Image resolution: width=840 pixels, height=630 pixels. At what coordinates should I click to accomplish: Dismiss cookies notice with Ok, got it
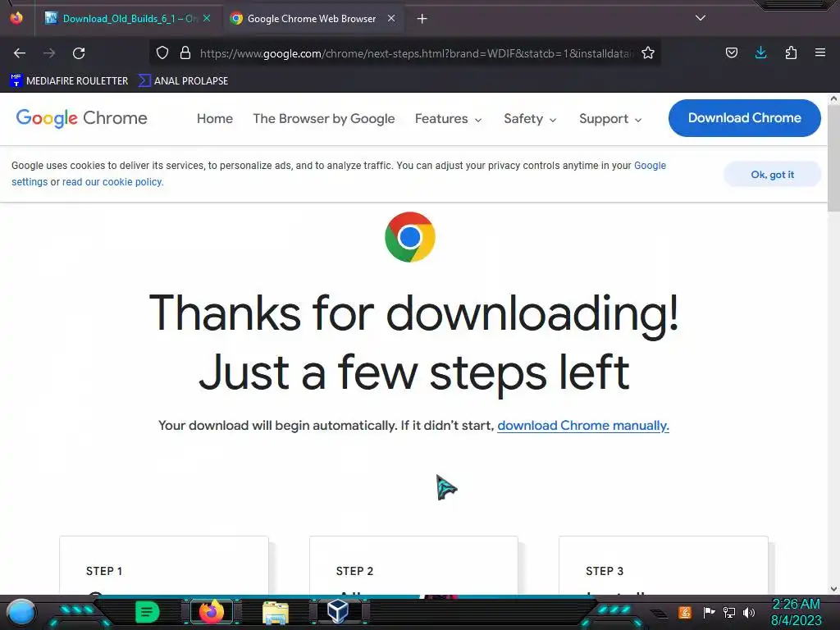click(x=772, y=175)
